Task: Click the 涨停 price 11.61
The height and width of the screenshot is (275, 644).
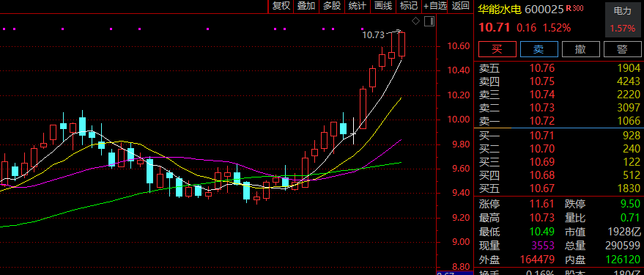Action: 541,204
